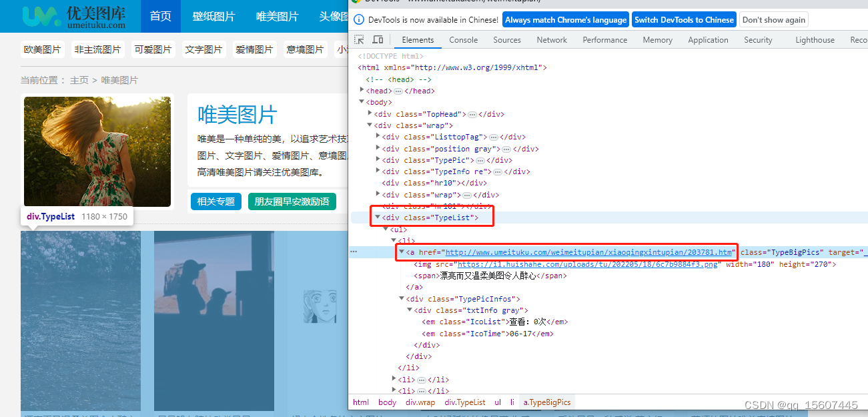Viewport: 868px width, 417px height.
Task: Click the ellipsis badge on the position gray div
Action: pos(506,149)
